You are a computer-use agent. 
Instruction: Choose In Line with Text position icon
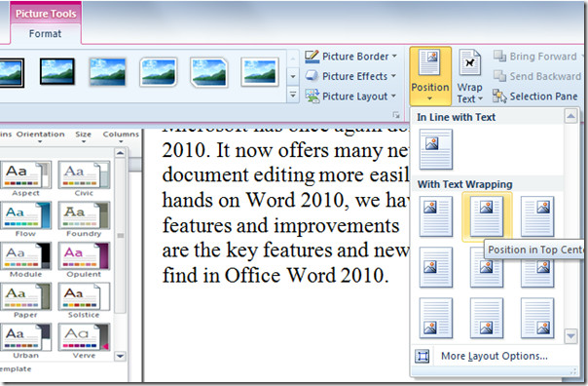pyautogui.click(x=436, y=149)
